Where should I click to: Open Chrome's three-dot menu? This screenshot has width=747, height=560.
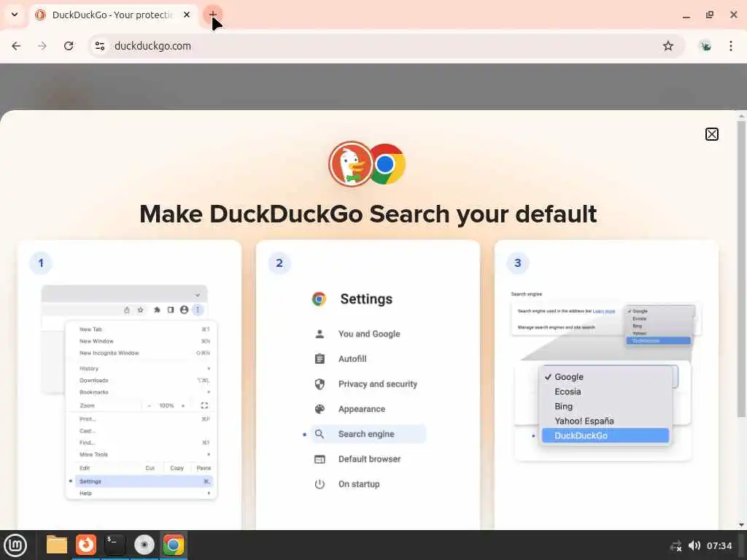pyautogui.click(x=731, y=46)
